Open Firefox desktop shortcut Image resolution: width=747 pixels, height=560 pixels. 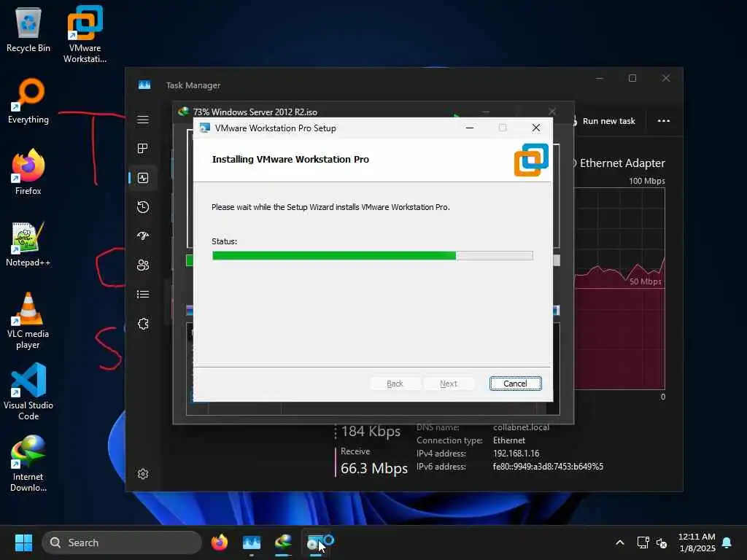point(28,172)
